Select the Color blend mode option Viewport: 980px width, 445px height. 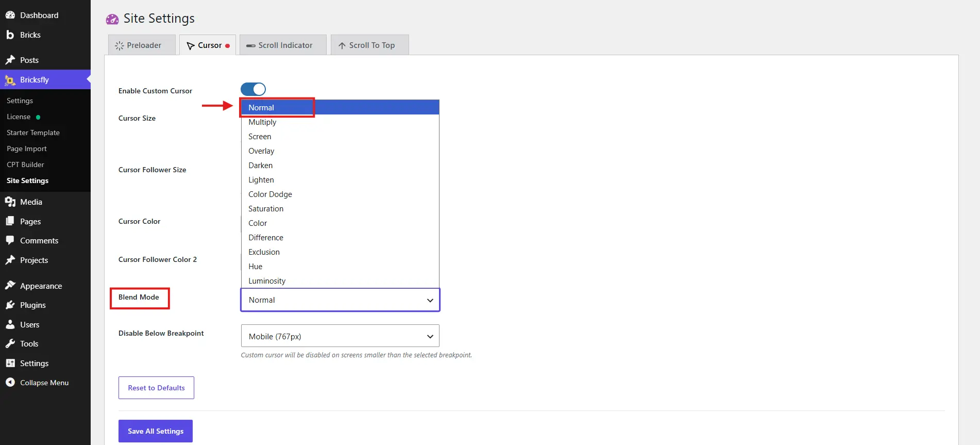[x=340, y=223]
